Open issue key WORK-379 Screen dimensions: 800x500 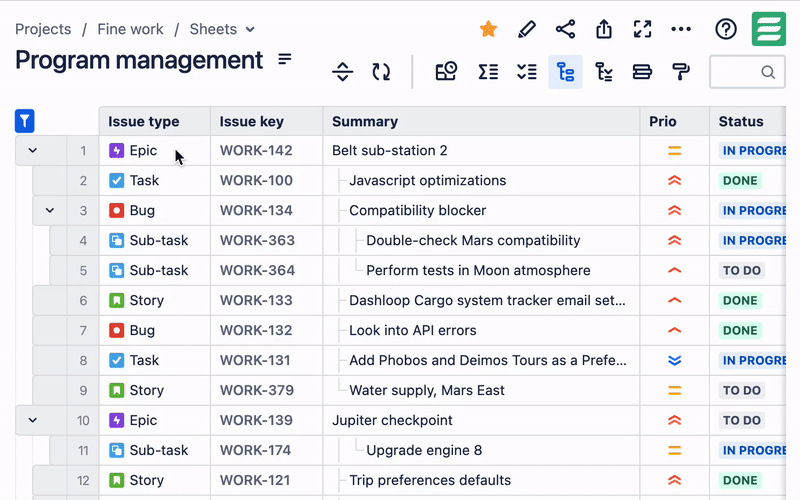(257, 390)
